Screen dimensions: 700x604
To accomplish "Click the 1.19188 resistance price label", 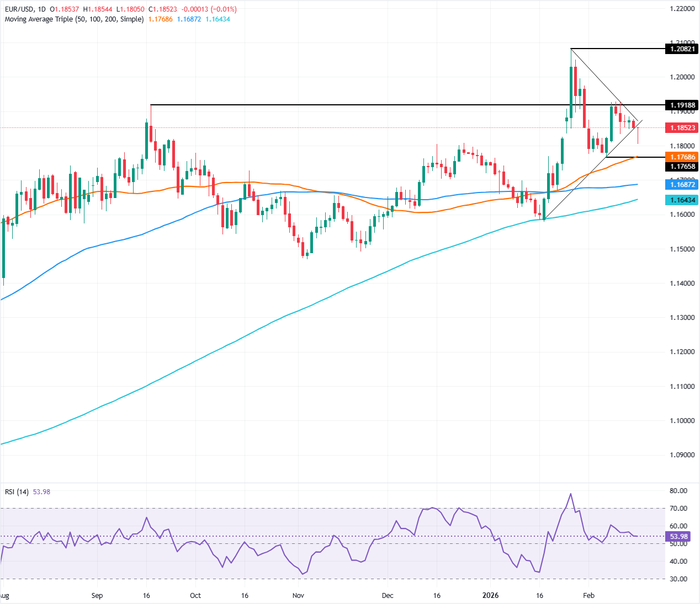I will [682, 105].
